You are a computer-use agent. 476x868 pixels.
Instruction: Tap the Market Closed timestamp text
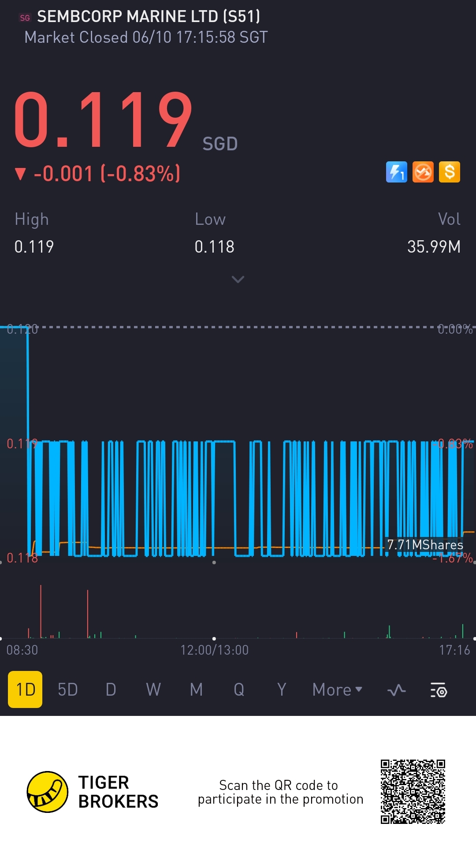146,37
